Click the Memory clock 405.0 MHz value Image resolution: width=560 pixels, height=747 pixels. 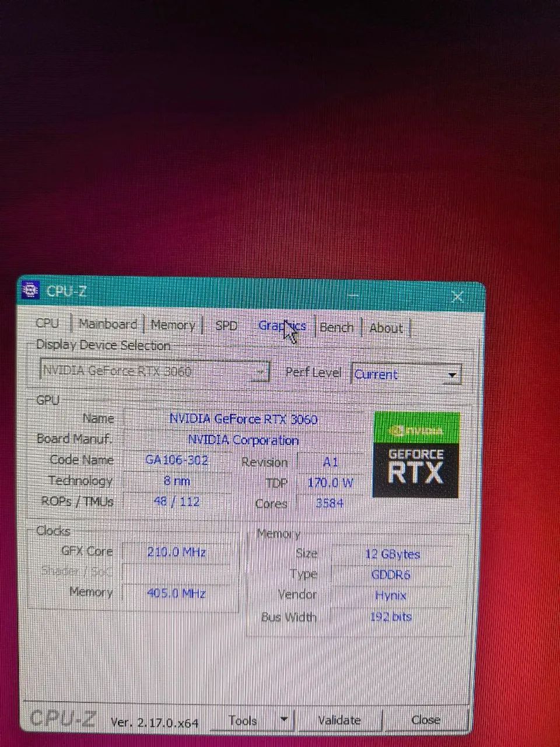tap(177, 594)
